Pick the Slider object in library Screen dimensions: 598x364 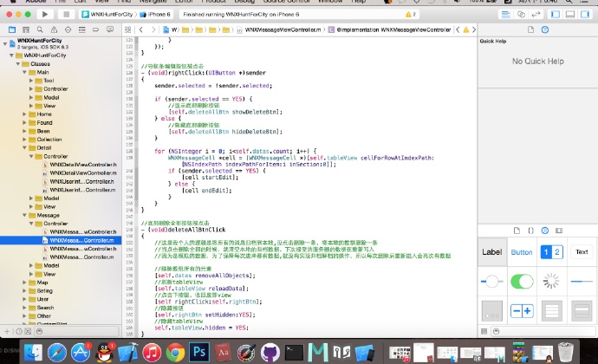(x=491, y=281)
